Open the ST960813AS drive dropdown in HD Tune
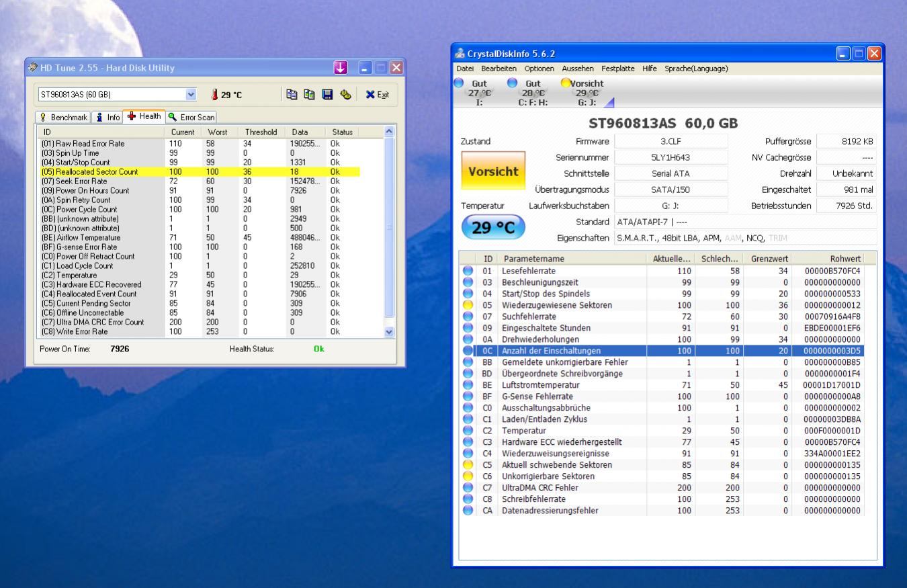This screenshot has width=907, height=588. pos(189,95)
